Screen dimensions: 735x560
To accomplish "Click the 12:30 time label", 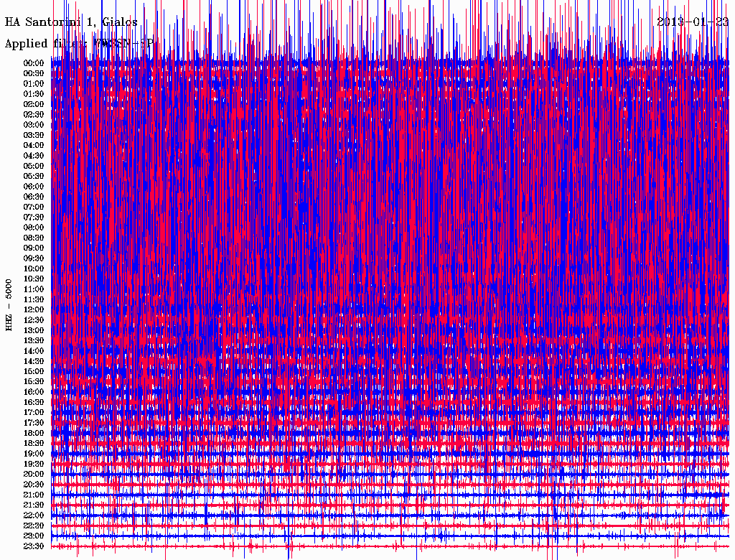I will pyautogui.click(x=34, y=320).
